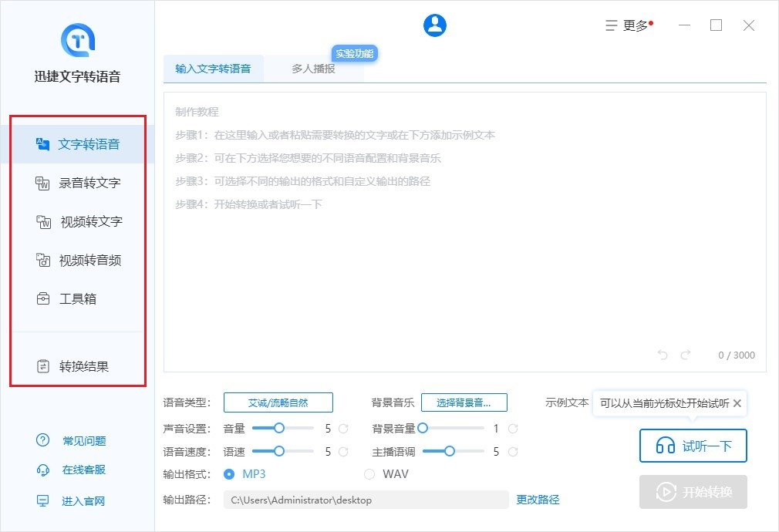Image resolution: width=779 pixels, height=532 pixels.
Task: Click into the text input area
Action: tap(464, 232)
